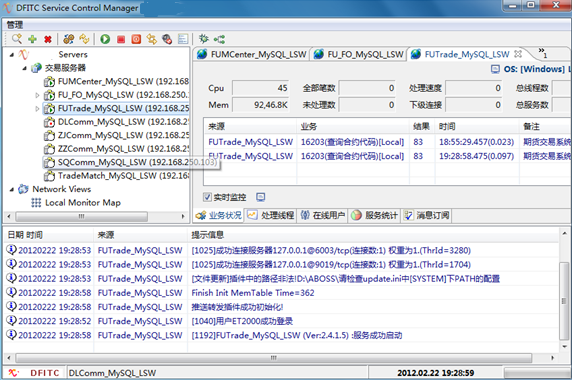The image size is (572, 380).
Task: Open the 管理 menu
Action: tap(15, 25)
